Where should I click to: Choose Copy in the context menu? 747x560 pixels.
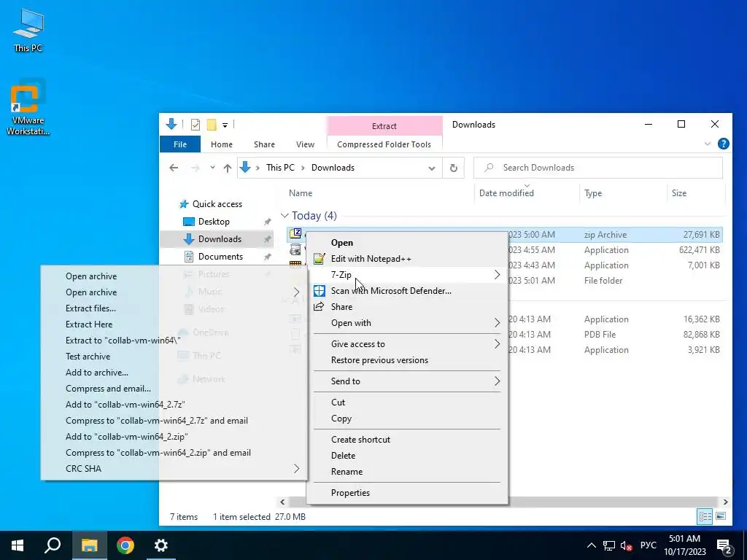tap(407, 419)
